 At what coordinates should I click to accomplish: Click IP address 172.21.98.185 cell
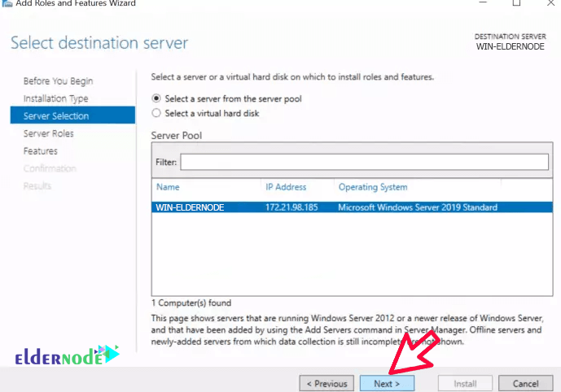291,207
